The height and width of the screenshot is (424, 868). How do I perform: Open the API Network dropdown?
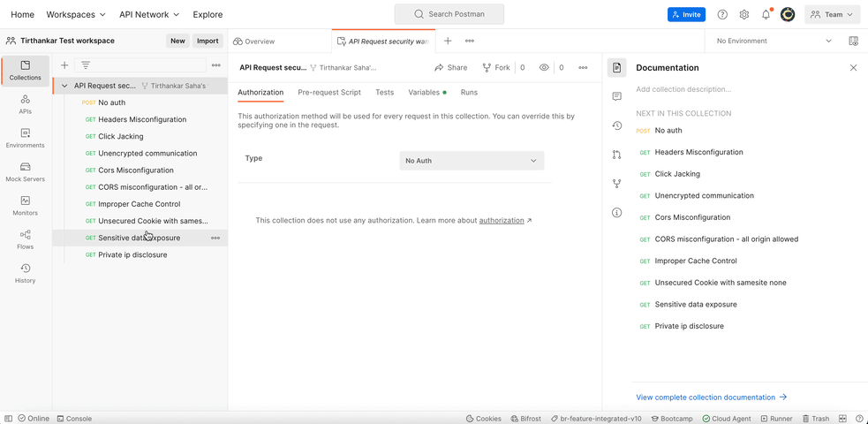149,14
